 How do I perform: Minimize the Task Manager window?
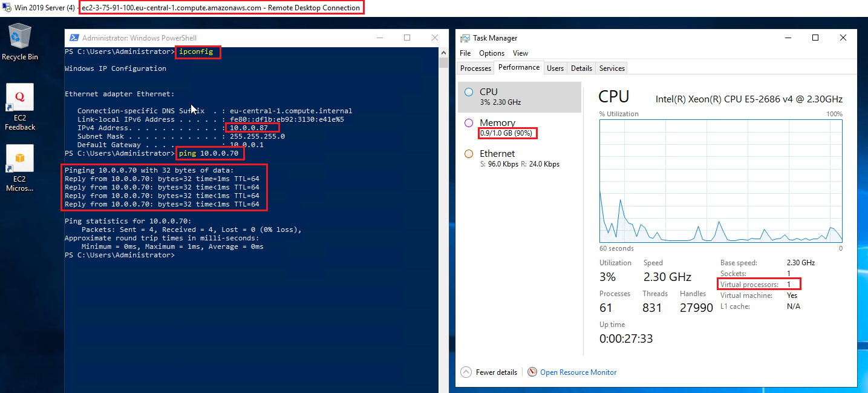point(787,38)
